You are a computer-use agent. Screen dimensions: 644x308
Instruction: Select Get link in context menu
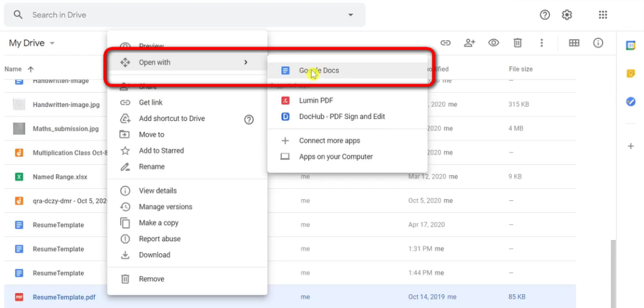187,103
